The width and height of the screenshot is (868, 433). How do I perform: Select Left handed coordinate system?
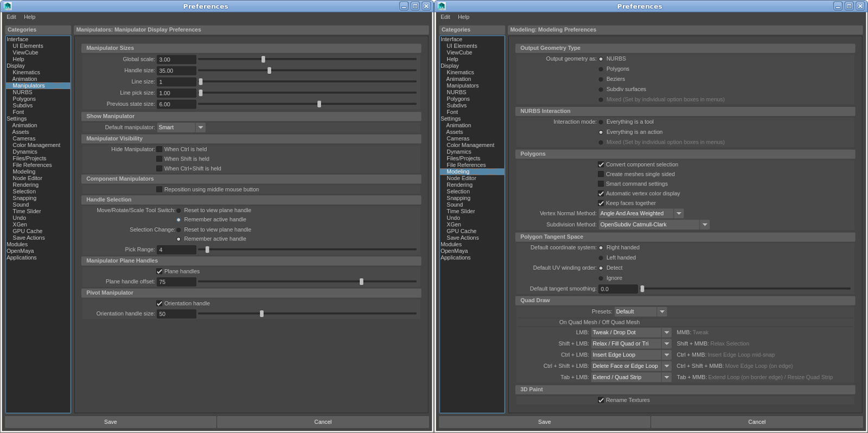tap(601, 258)
